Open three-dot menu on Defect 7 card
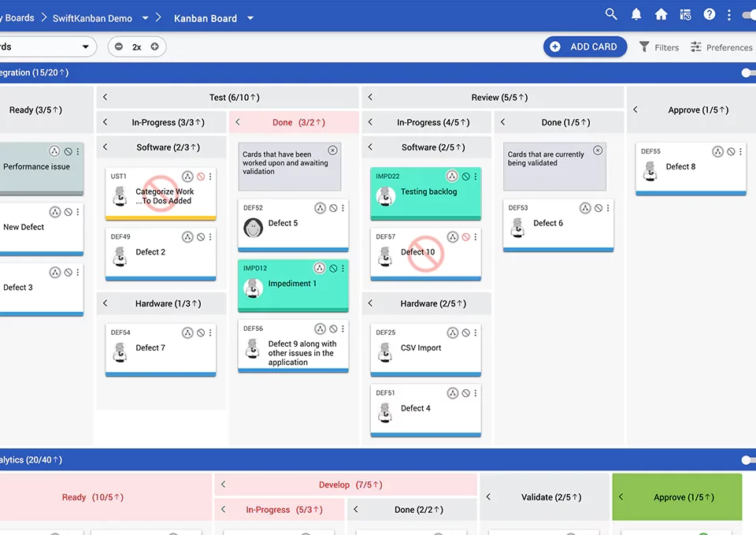756x535 pixels. (211, 333)
